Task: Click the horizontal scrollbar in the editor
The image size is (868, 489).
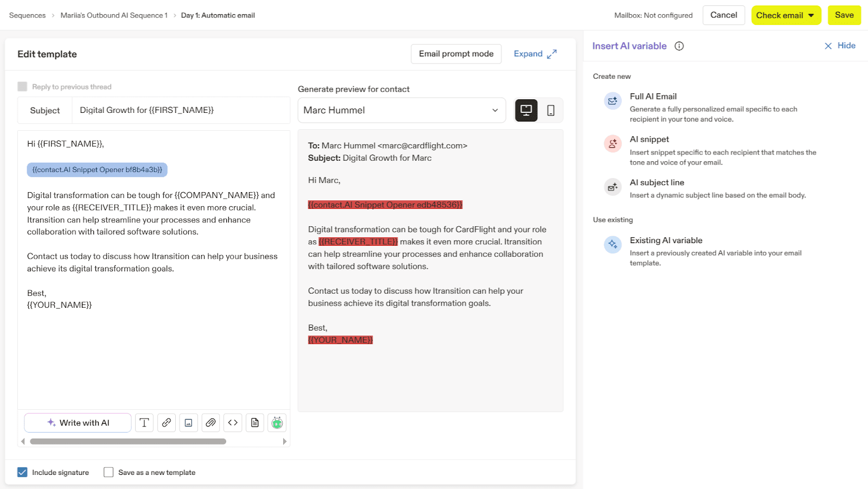Action: point(128,442)
